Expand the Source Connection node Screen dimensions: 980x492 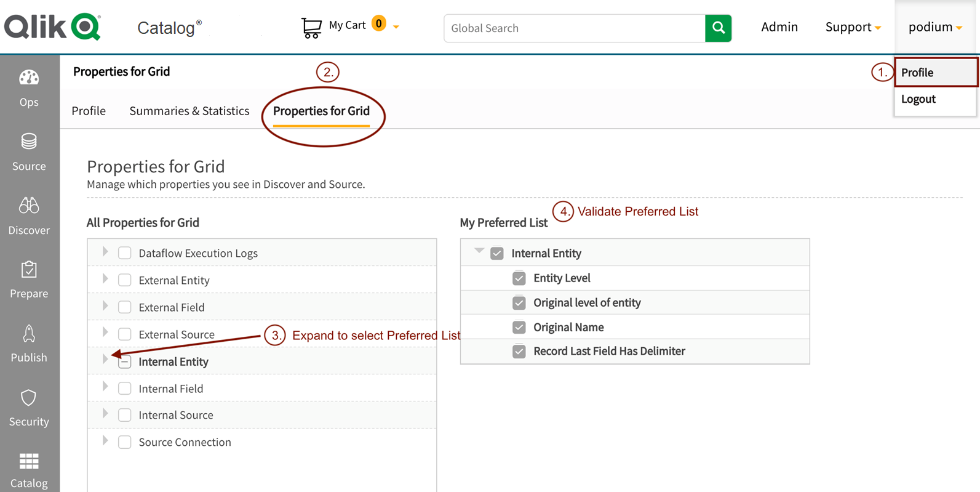[x=105, y=441]
